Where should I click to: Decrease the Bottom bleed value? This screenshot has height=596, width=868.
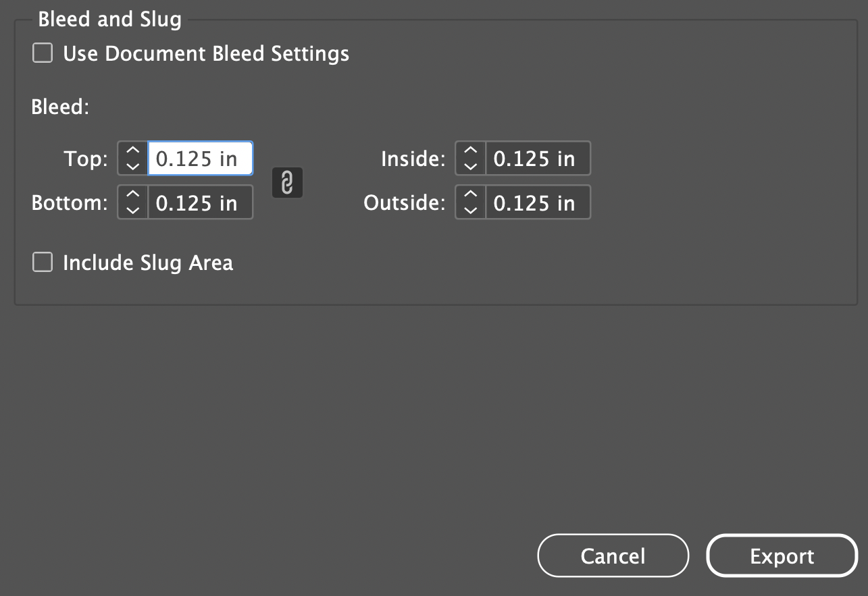(x=133, y=210)
